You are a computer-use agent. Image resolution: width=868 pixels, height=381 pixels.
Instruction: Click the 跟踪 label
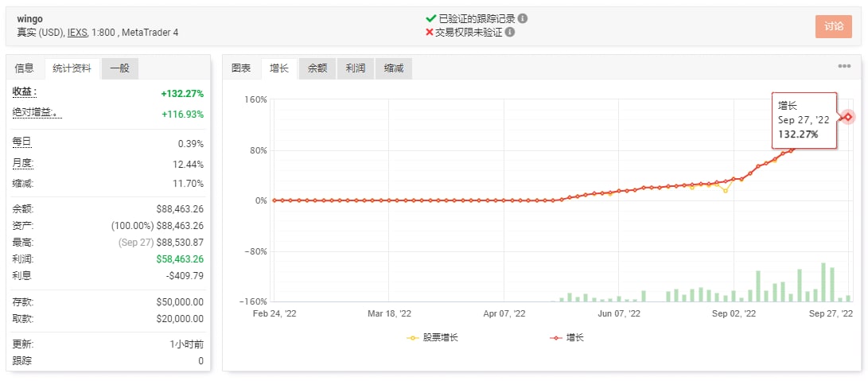click(x=22, y=361)
